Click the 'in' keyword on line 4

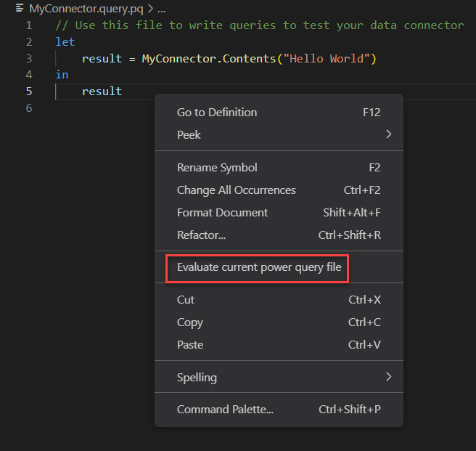click(x=62, y=75)
